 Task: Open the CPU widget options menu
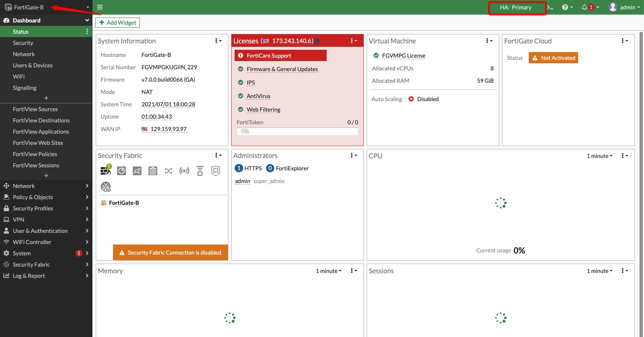(625, 156)
